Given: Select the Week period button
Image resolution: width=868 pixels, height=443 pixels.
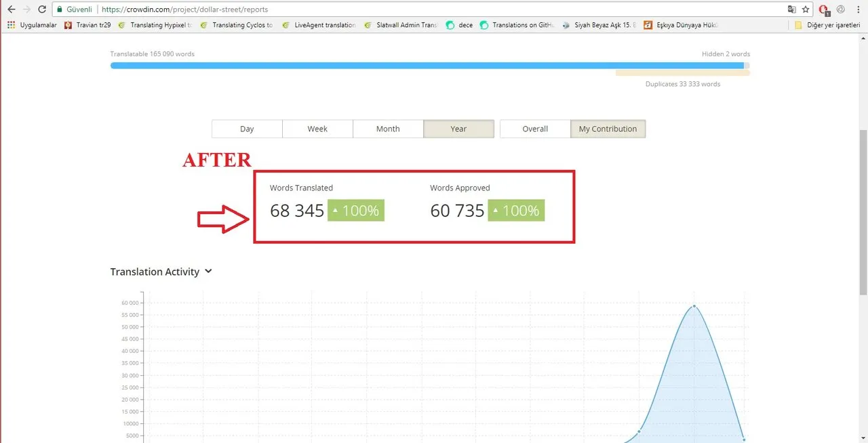Looking at the screenshot, I should coord(317,129).
